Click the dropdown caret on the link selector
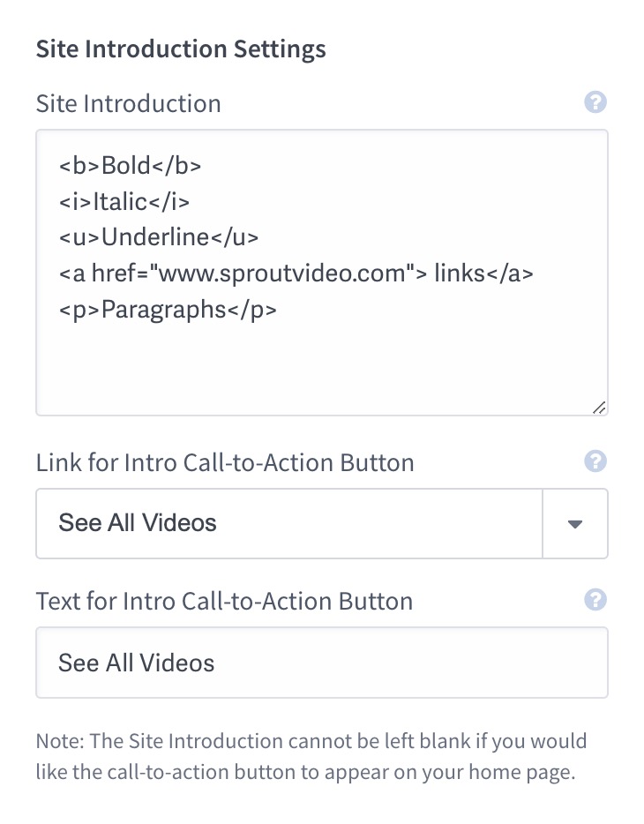The height and width of the screenshot is (824, 644). 575,523
